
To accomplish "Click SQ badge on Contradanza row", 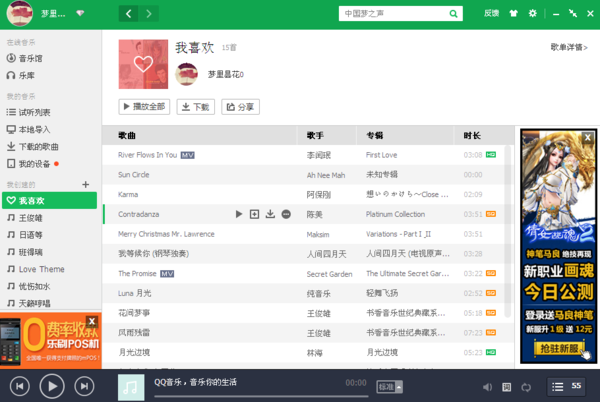I will (x=491, y=214).
